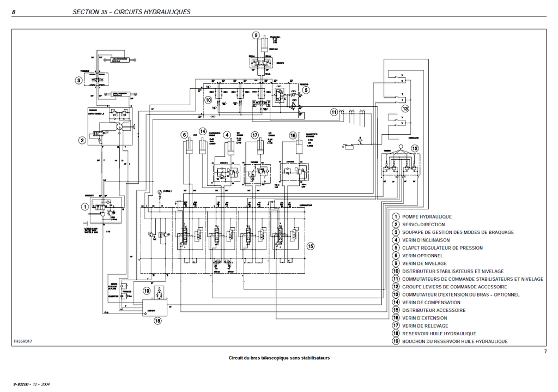Select legend entry DISTRIBUTEUR STABILISATEURS ET NIVELAGE
The height and width of the screenshot is (392, 558).
click(453, 272)
